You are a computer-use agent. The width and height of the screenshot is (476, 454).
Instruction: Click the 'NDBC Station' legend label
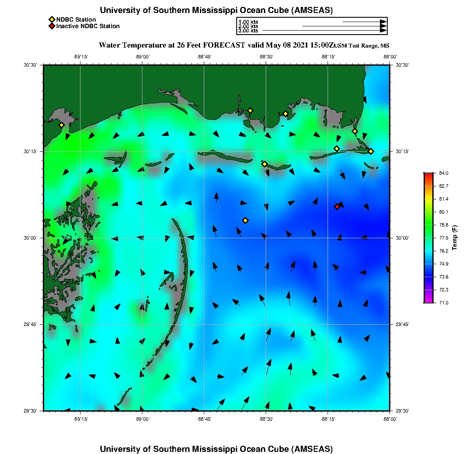click(x=76, y=19)
